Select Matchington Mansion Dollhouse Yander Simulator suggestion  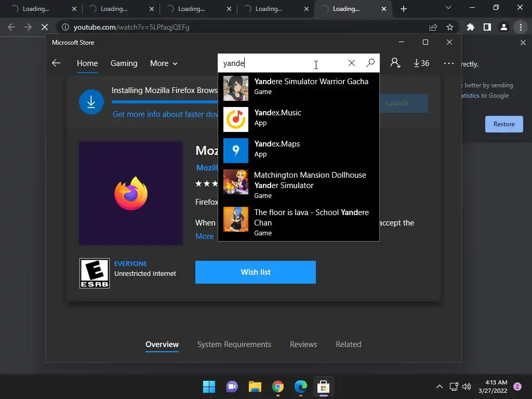coord(299,185)
